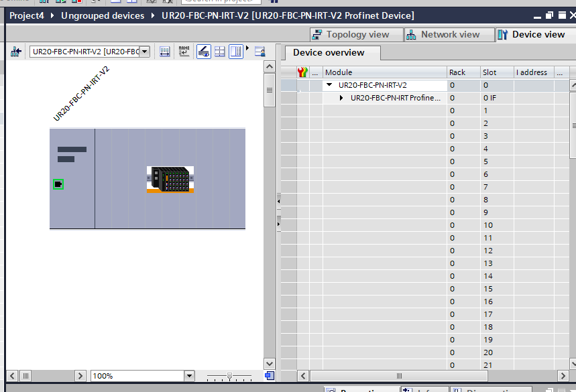576x392 pixels.
Task: Select slot 1 row in overview
Action: (425, 111)
